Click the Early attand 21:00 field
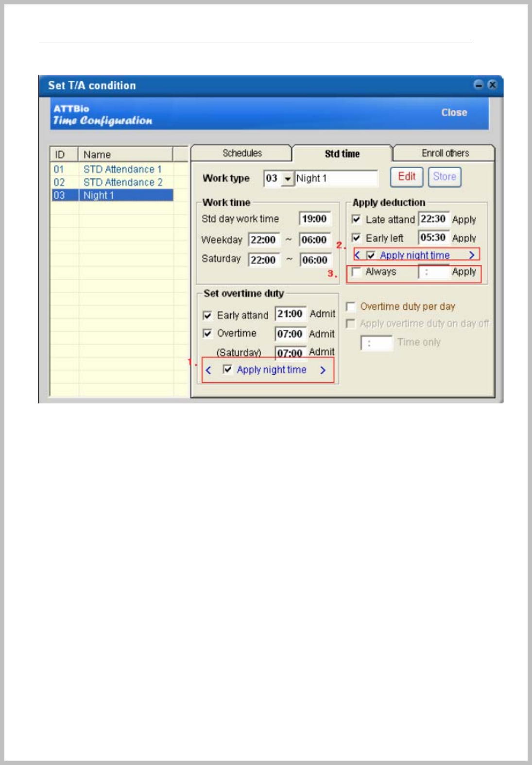The height and width of the screenshot is (765, 532). click(x=291, y=314)
